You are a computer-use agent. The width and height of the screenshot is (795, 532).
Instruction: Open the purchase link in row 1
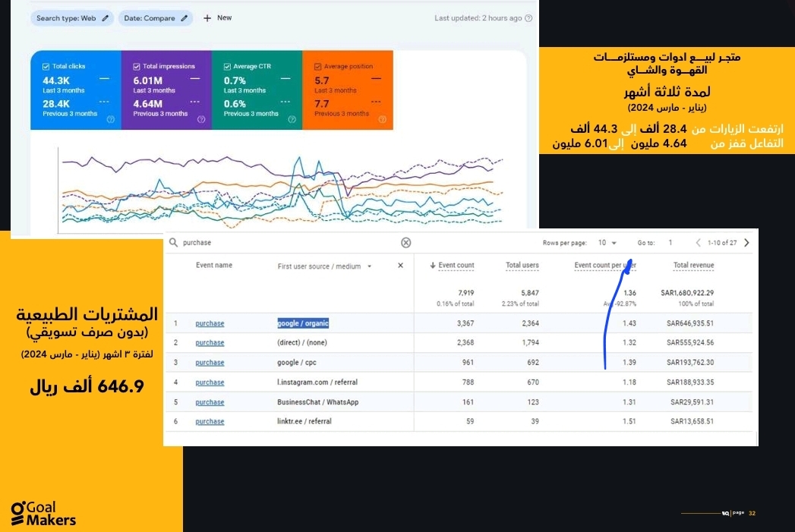[210, 324]
